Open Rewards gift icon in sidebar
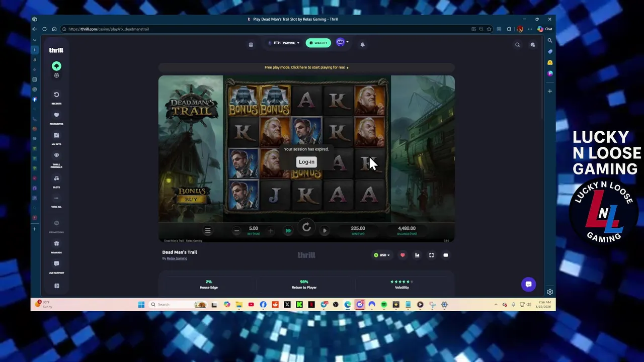Image resolution: width=644 pixels, height=362 pixels. (x=56, y=246)
